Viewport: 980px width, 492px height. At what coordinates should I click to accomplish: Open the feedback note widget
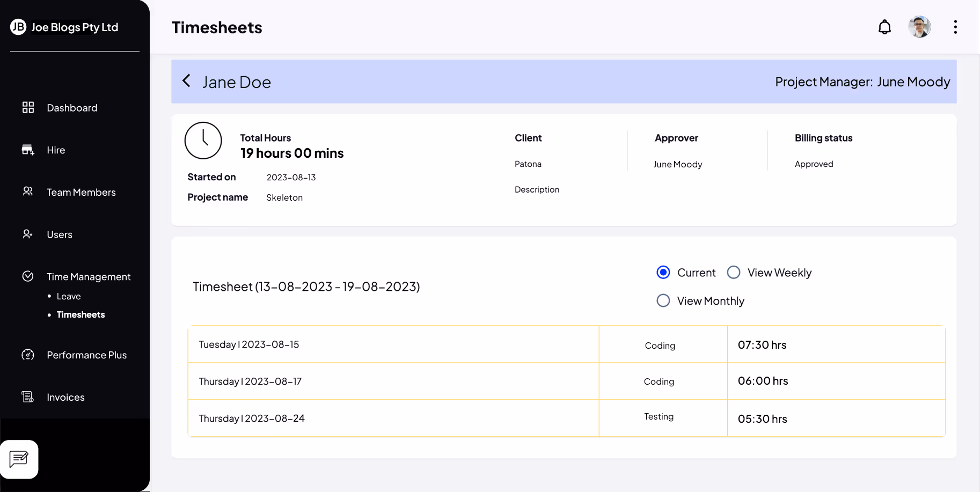point(19,459)
